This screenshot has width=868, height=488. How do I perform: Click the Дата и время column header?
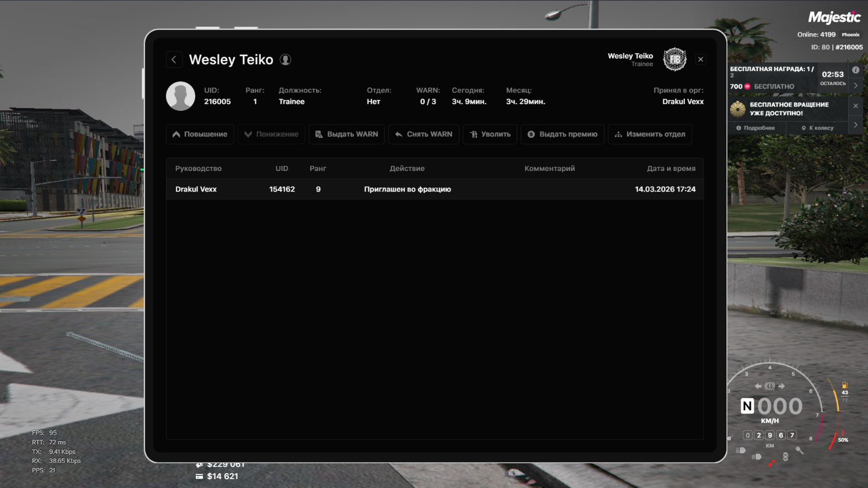pos(671,169)
